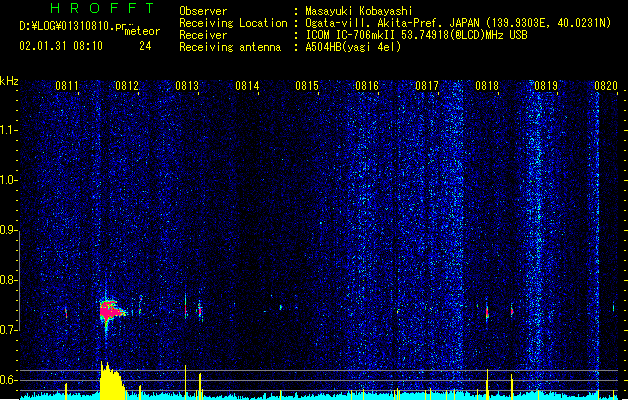The height and width of the screenshot is (400, 629).
Task: Click the 0819 time marker
Action: tap(546, 86)
